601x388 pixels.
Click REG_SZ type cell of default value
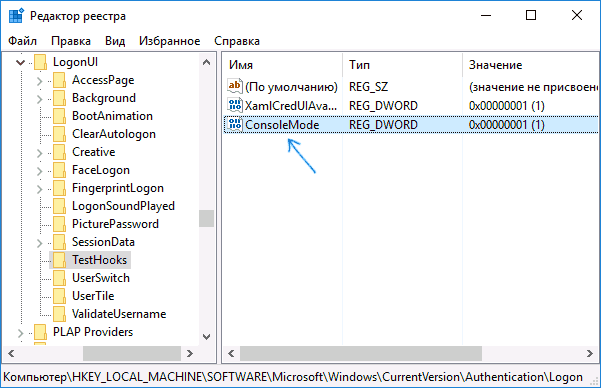368,87
